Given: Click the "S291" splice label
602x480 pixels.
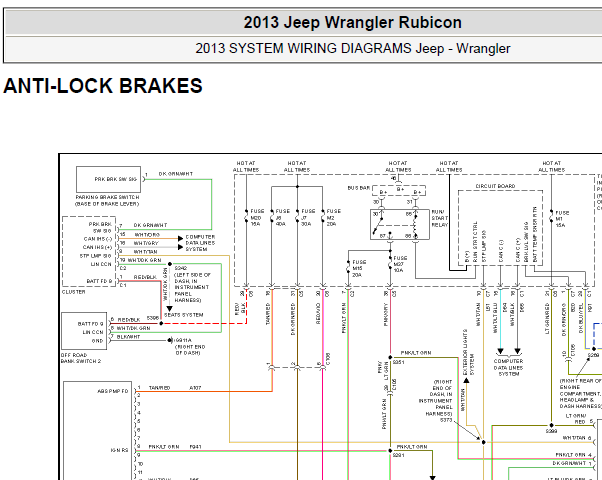Looking at the screenshot, I should coord(399,455).
